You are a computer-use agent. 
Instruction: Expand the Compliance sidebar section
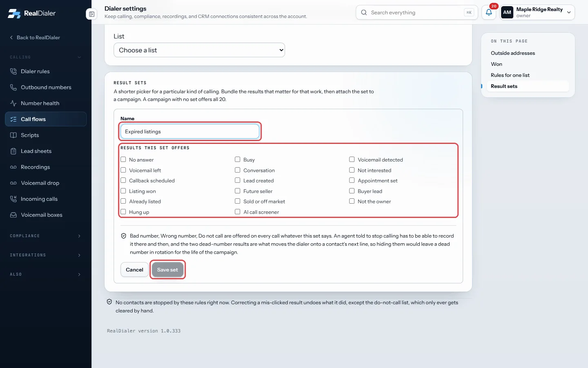point(46,236)
